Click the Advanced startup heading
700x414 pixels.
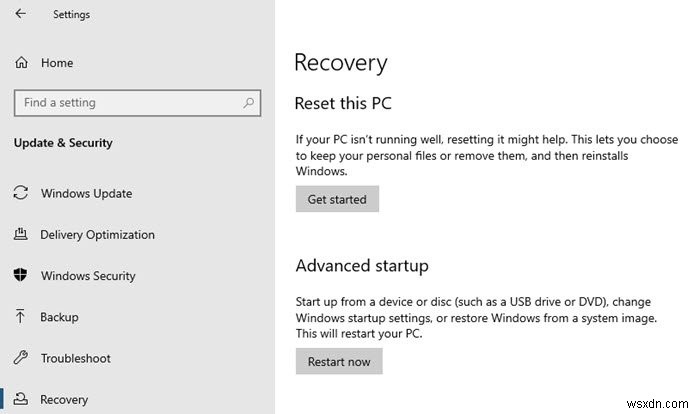coord(362,266)
